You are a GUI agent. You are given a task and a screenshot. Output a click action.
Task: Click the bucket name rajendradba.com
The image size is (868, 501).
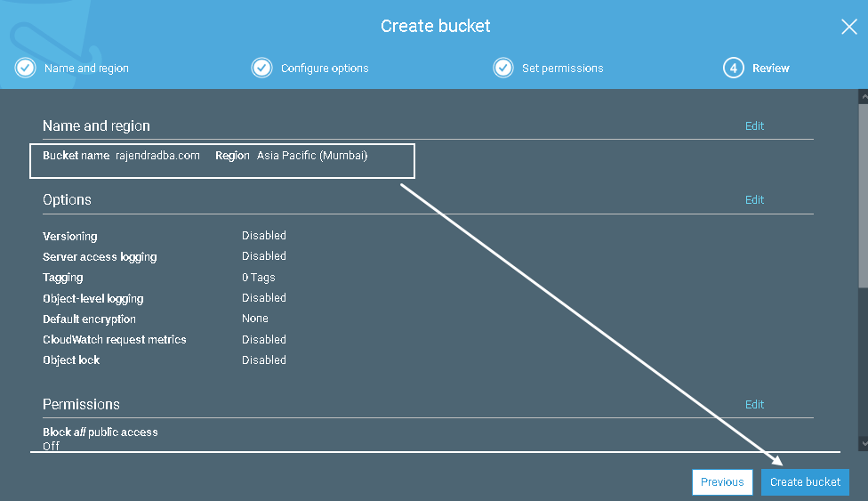157,156
